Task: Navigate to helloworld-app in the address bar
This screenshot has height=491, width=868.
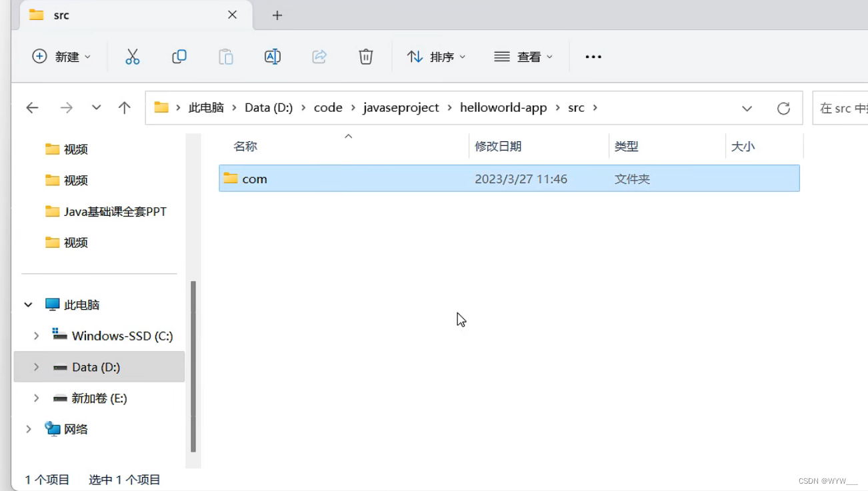Action: click(503, 107)
